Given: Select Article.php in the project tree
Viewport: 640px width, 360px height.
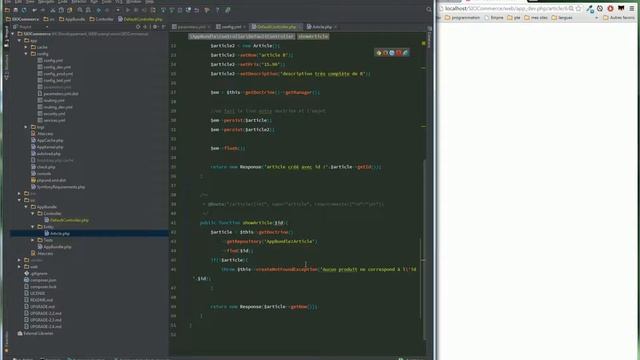Looking at the screenshot, I should click(57, 233).
